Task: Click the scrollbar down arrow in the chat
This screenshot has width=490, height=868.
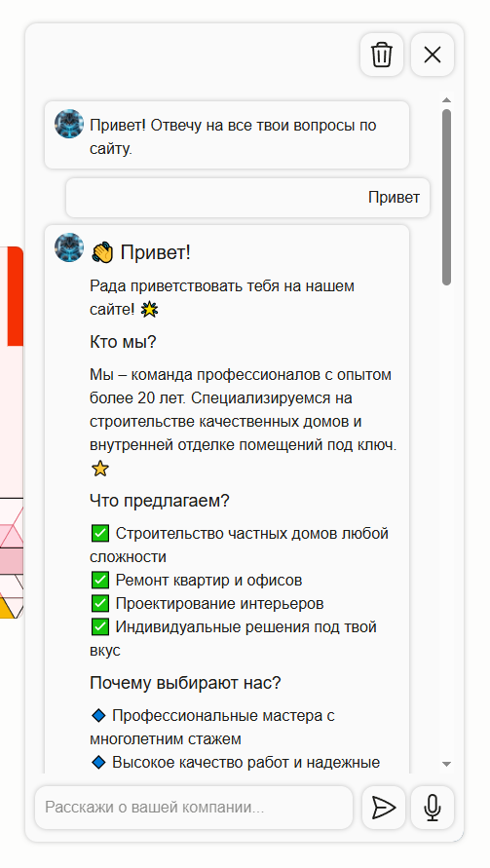Action: click(x=446, y=764)
